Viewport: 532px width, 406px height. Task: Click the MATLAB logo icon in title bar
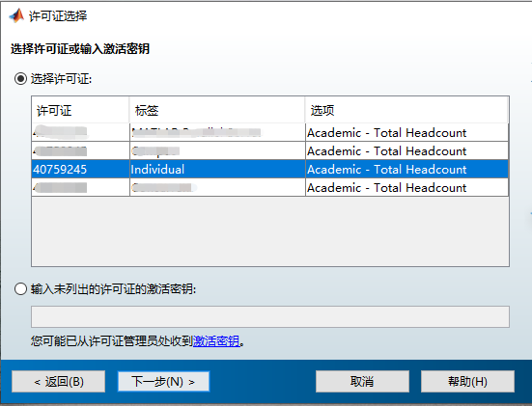(x=16, y=15)
